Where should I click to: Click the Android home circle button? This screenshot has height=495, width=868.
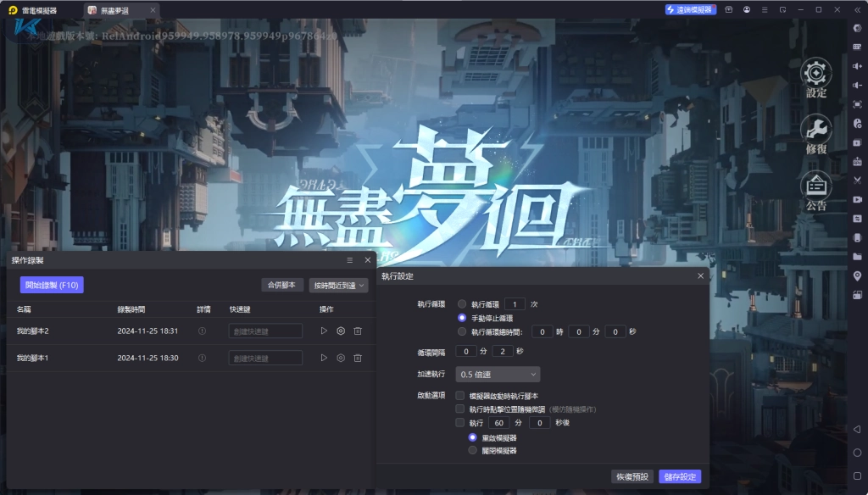(857, 453)
